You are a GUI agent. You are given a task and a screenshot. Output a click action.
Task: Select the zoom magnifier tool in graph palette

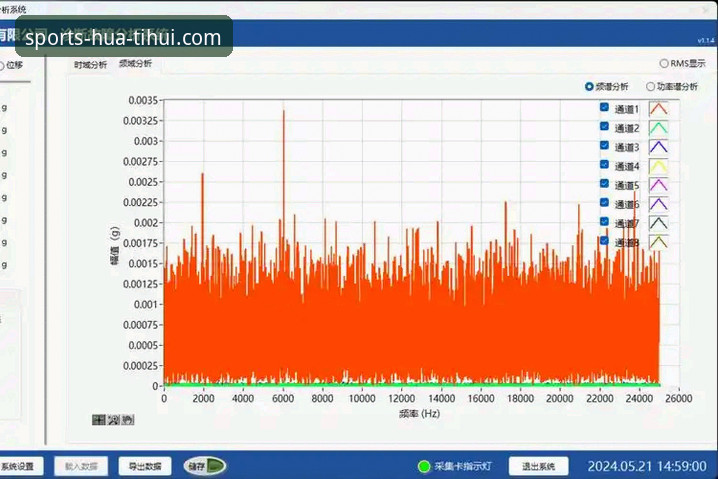(x=113, y=419)
